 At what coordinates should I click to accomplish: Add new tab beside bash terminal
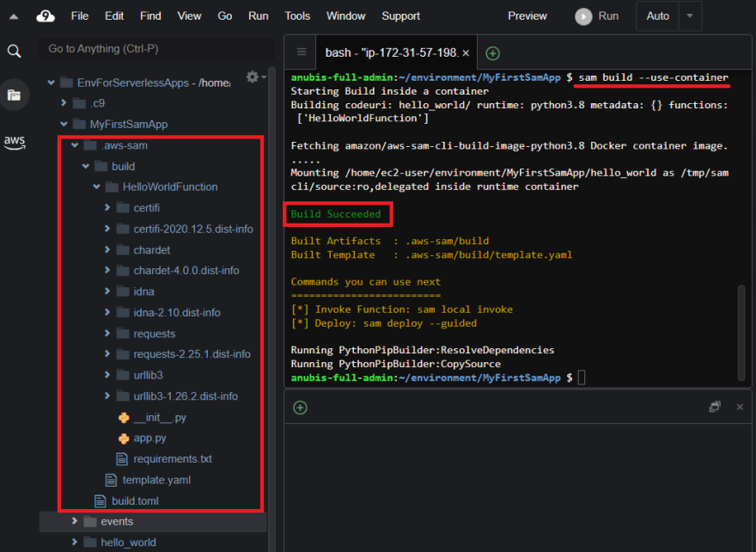click(492, 53)
